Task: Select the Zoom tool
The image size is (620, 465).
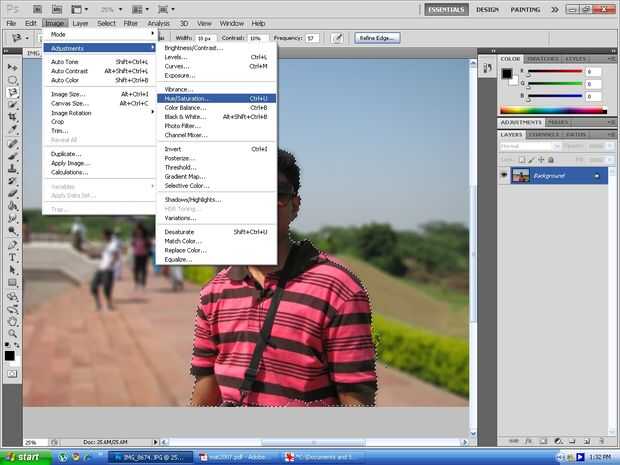Action: pos(12,334)
